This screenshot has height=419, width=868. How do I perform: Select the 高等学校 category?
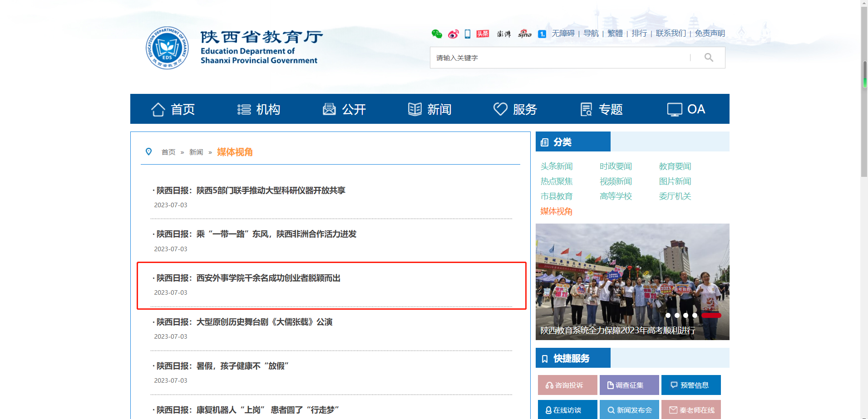point(616,196)
